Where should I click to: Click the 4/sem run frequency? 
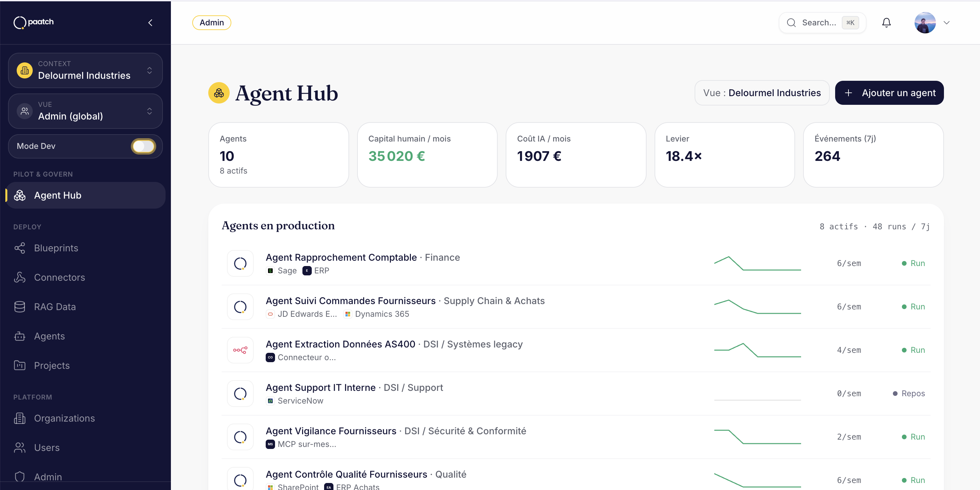849,350
